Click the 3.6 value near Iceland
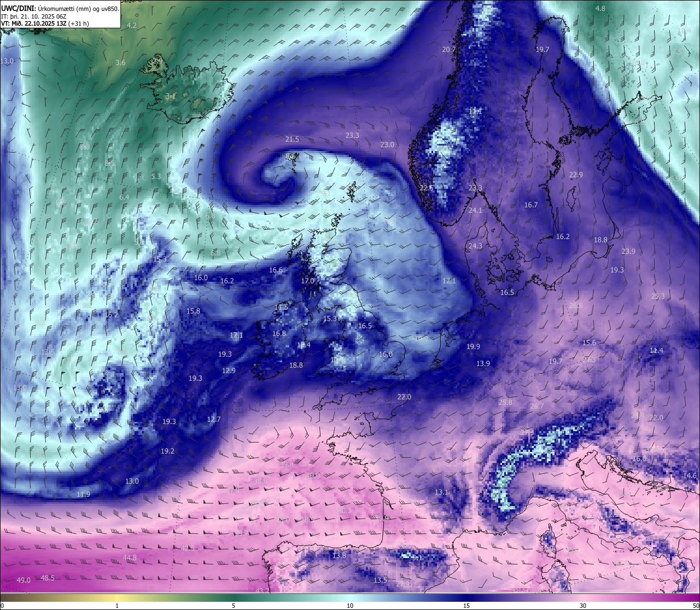 (x=120, y=62)
